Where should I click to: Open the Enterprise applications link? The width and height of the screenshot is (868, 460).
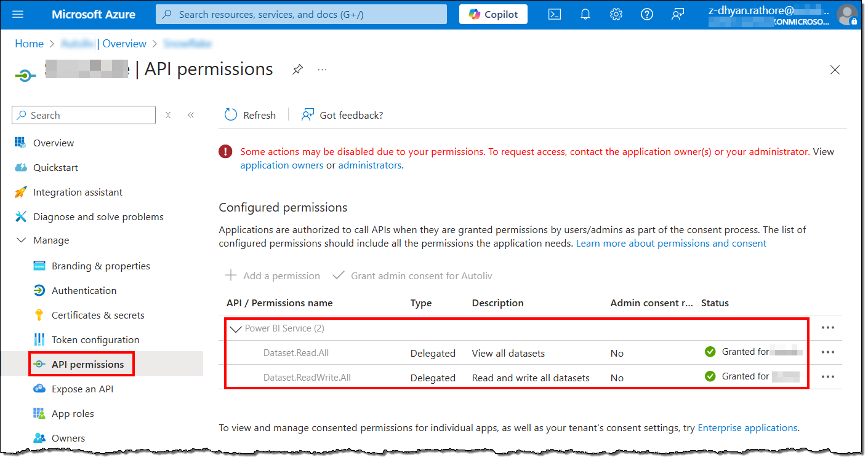[747, 427]
